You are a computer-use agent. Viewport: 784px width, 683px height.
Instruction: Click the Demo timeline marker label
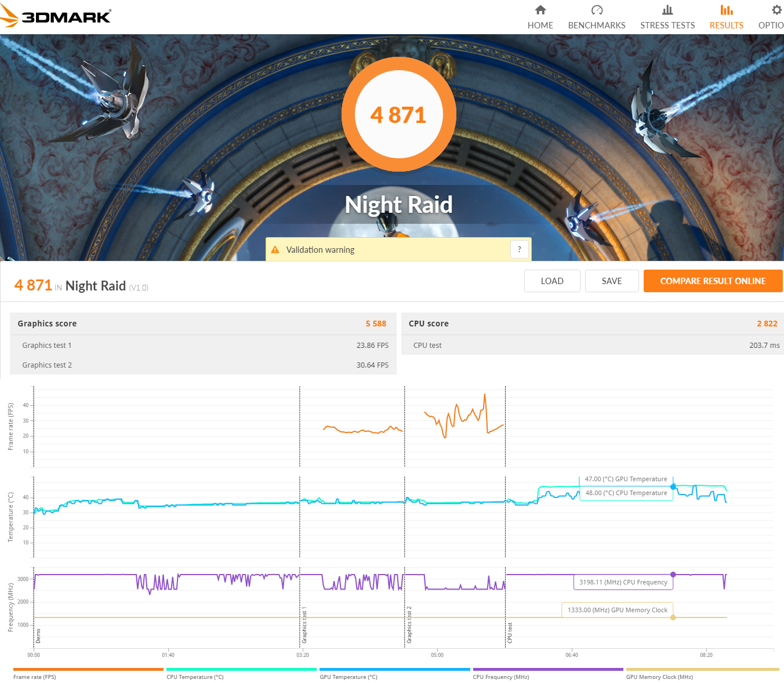point(38,636)
